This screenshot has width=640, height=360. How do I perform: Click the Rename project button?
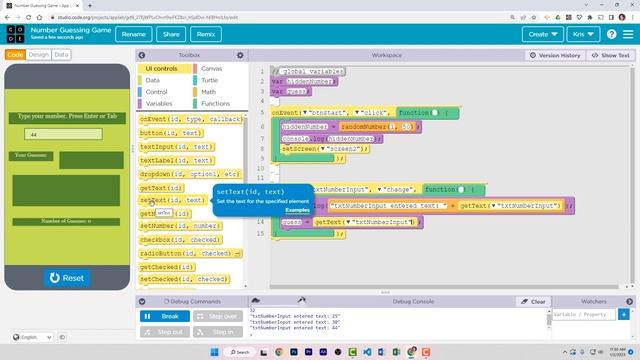[133, 34]
